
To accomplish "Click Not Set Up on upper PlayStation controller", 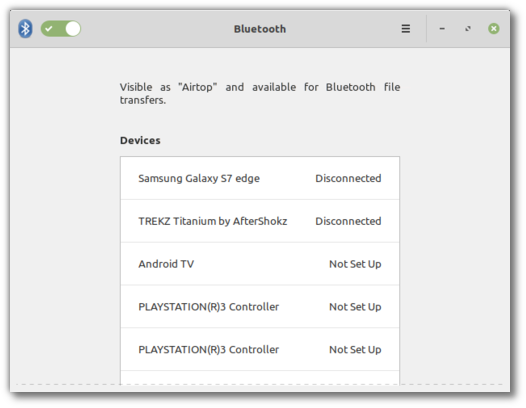I will (355, 307).
